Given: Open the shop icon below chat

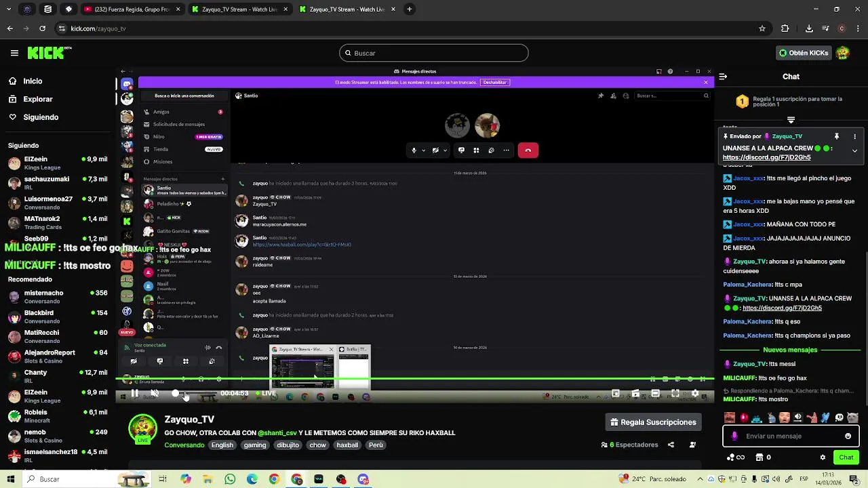Looking at the screenshot, I should point(759,457).
